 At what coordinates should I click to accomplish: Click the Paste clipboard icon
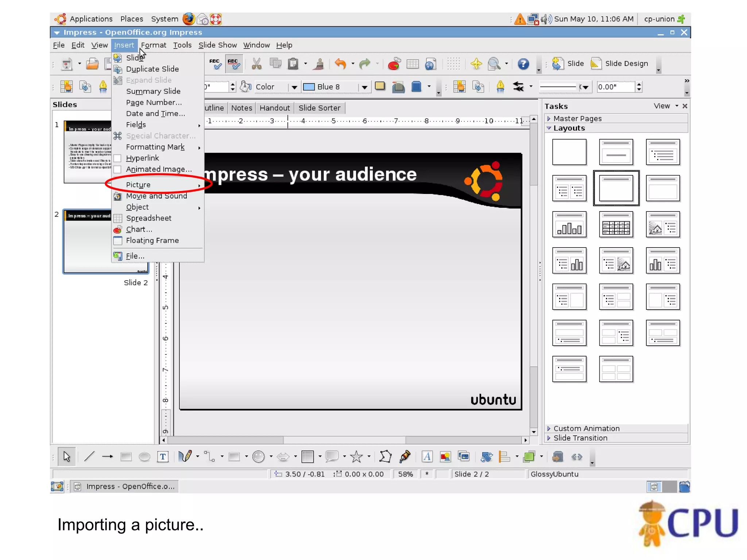[x=293, y=64]
